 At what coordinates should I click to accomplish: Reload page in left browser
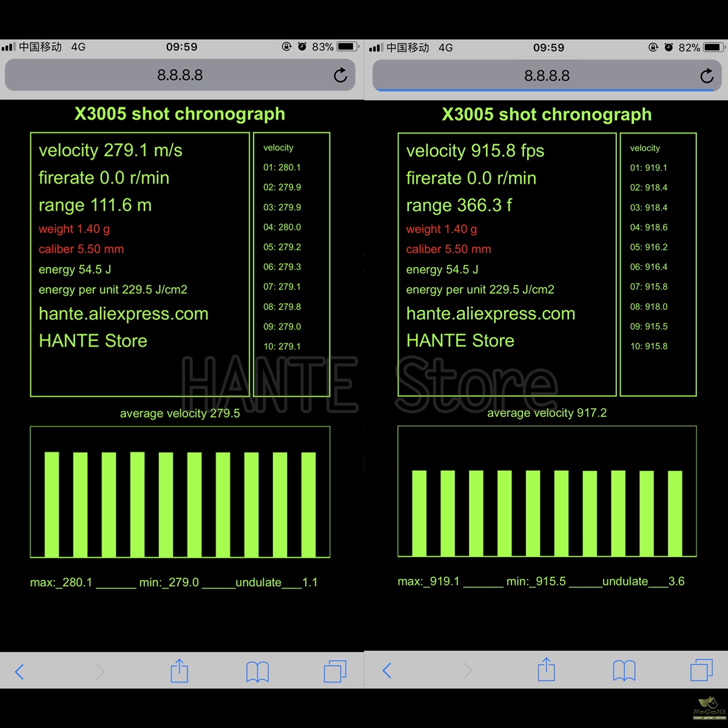point(340,75)
